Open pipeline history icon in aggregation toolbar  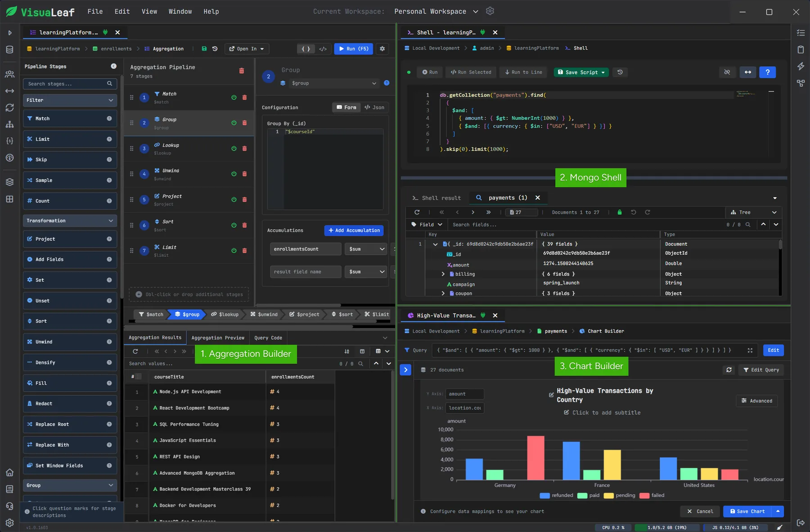pos(215,49)
